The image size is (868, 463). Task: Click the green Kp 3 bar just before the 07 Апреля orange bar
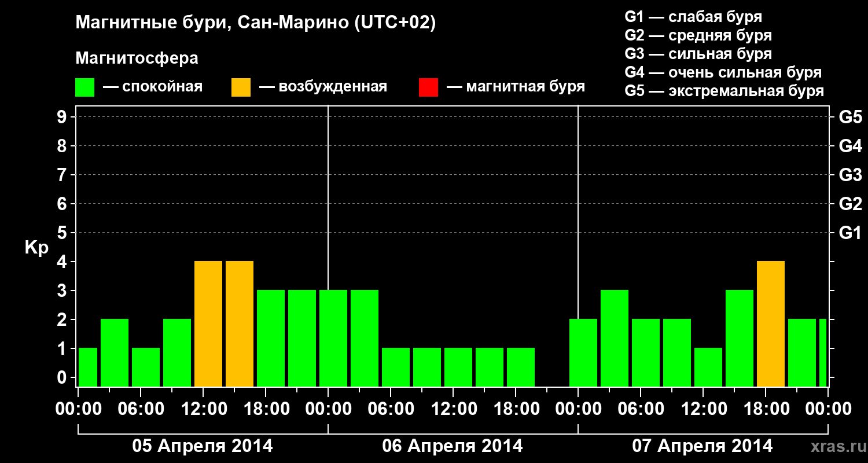tap(740, 339)
